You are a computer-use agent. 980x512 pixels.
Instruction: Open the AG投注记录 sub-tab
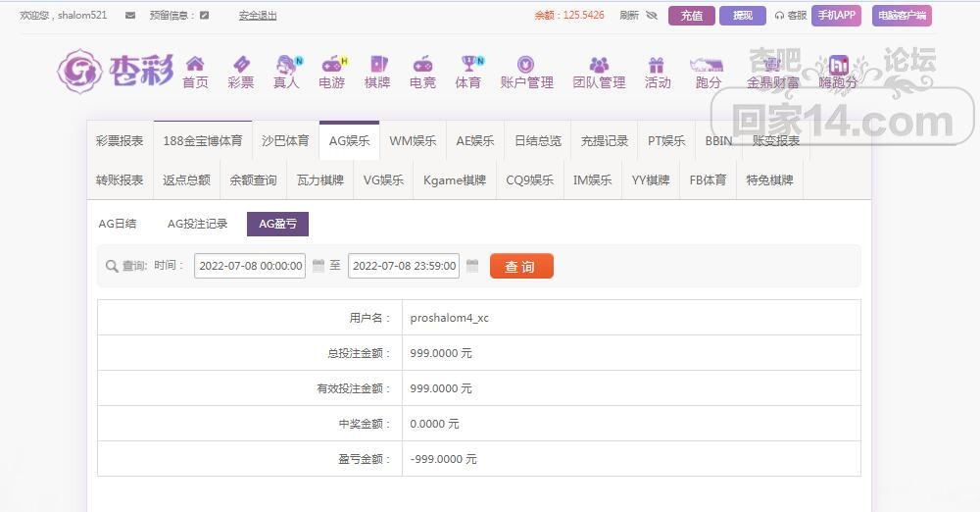[x=197, y=224]
